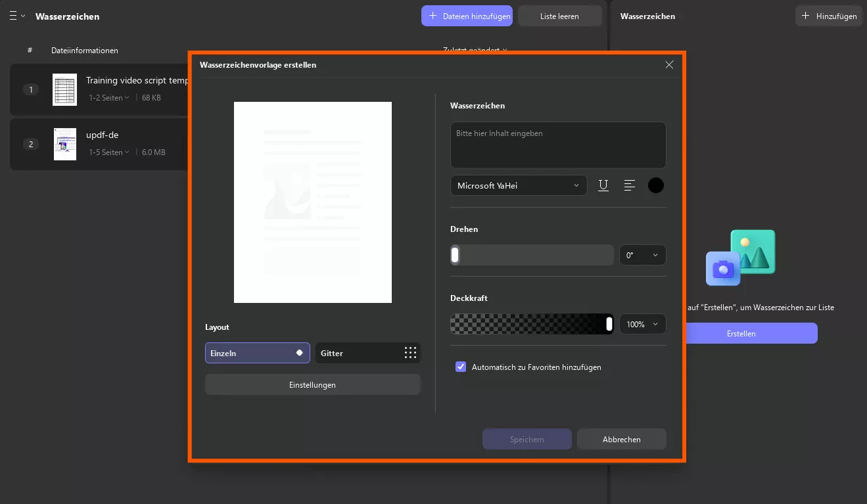Image resolution: width=867 pixels, height=504 pixels.
Task: Select the Training video script file thumbnail
Action: 65,89
